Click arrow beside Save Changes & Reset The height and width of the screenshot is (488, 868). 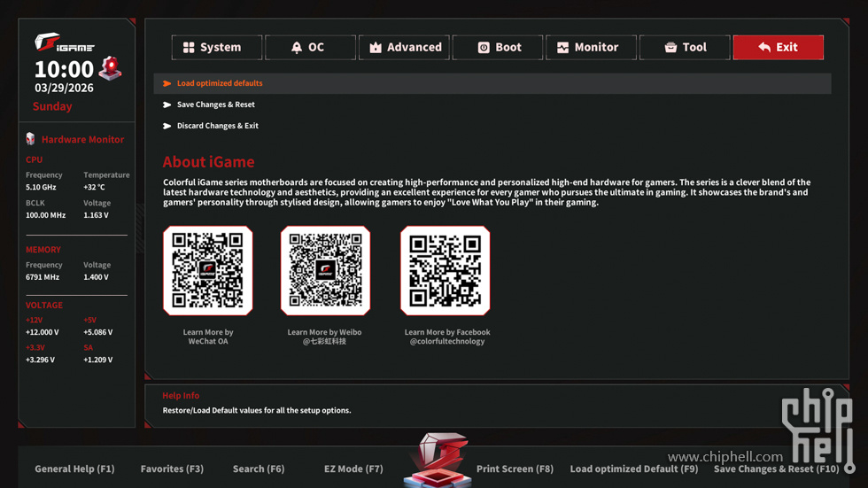click(167, 105)
